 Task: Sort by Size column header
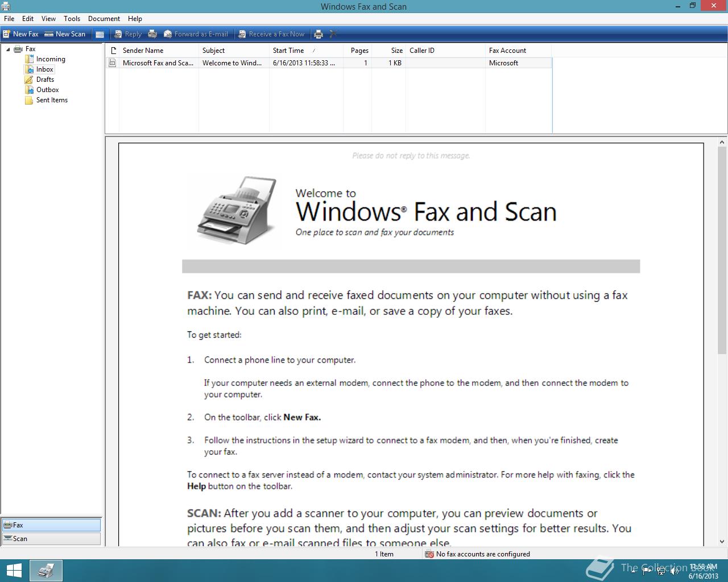[x=388, y=51]
